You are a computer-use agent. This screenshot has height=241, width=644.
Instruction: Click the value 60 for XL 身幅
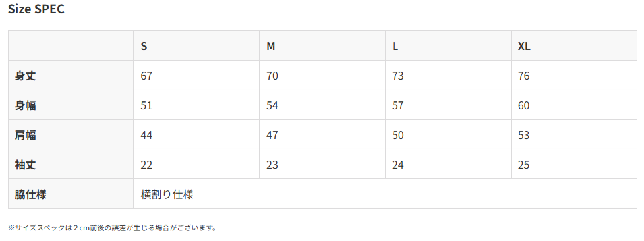click(x=523, y=105)
